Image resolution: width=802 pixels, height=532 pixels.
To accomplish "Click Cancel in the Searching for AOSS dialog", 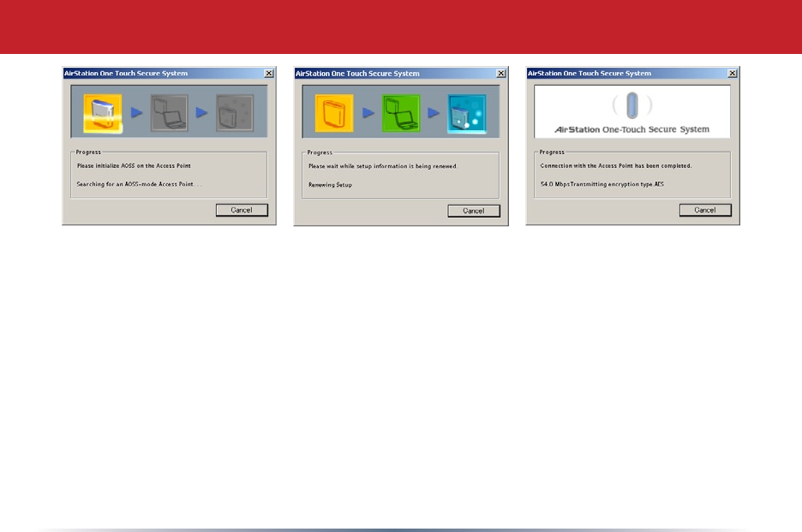I will [x=242, y=210].
